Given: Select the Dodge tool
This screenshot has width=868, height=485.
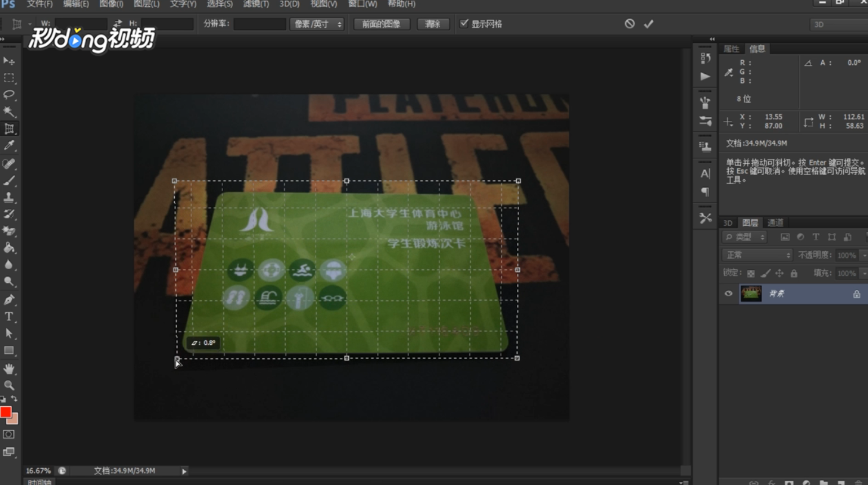Looking at the screenshot, I should [9, 282].
